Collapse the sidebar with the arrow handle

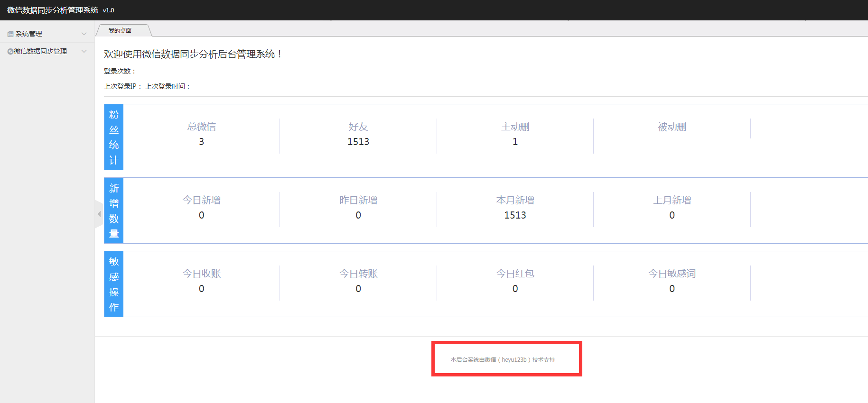tap(99, 214)
